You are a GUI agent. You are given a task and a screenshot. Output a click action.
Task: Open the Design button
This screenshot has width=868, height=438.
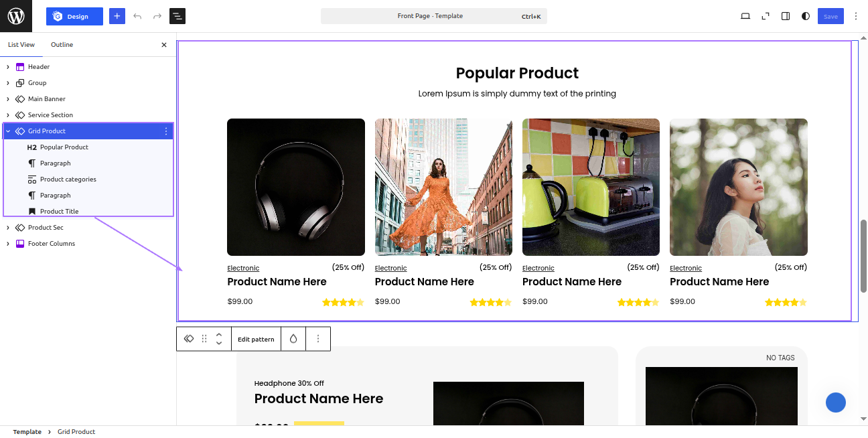pyautogui.click(x=74, y=16)
